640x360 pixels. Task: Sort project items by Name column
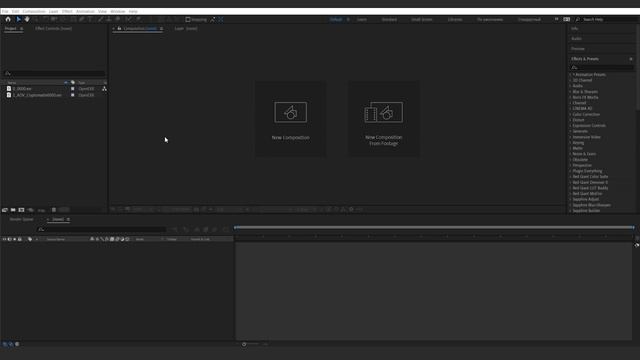[12, 82]
